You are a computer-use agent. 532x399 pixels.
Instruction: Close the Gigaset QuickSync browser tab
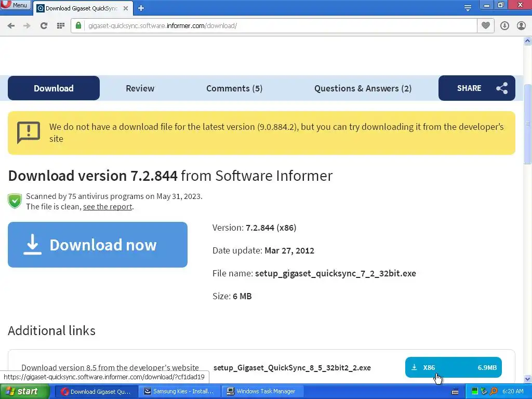(x=126, y=8)
